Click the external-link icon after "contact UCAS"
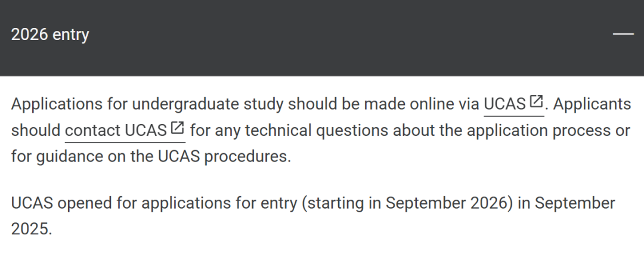 (177, 128)
